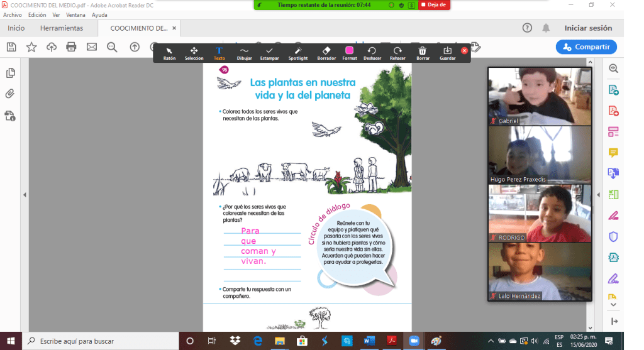Save annotations with the Guardar icon
The width and height of the screenshot is (644, 350).
(447, 53)
